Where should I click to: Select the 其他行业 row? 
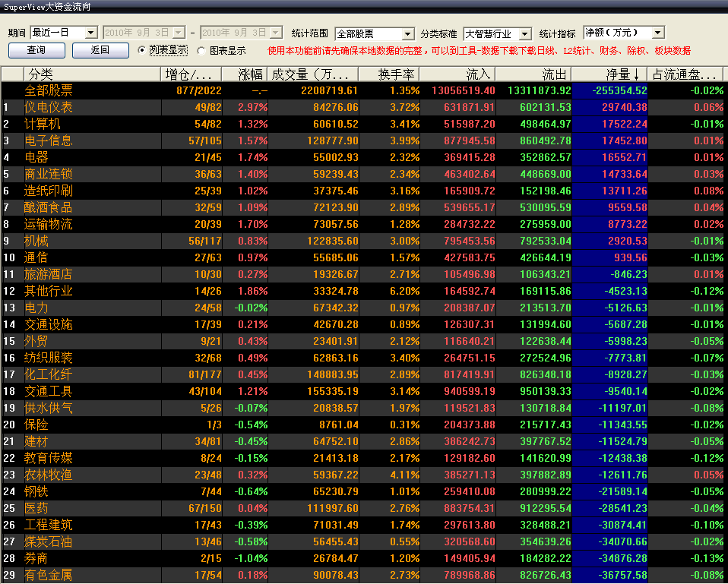coord(363,292)
